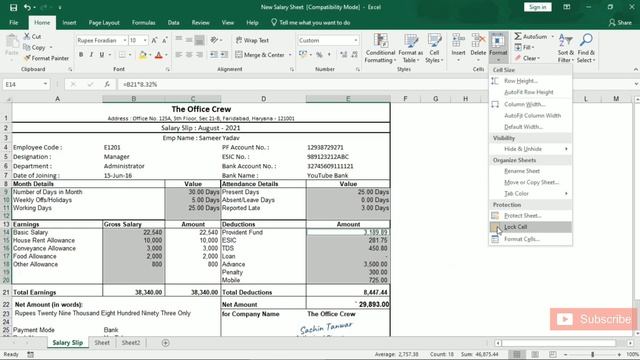The image size is (640, 360).
Task: Click the Save icon in quick access toolbar
Action: [x=13, y=7]
